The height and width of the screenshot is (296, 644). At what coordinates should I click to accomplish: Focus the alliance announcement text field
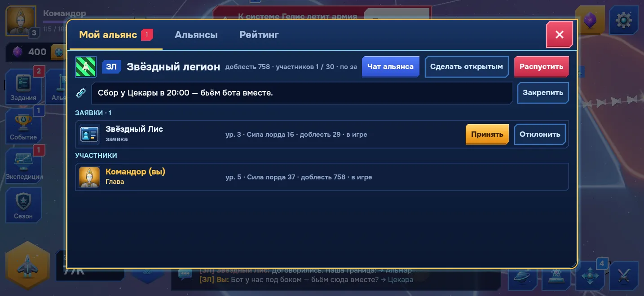coord(302,93)
